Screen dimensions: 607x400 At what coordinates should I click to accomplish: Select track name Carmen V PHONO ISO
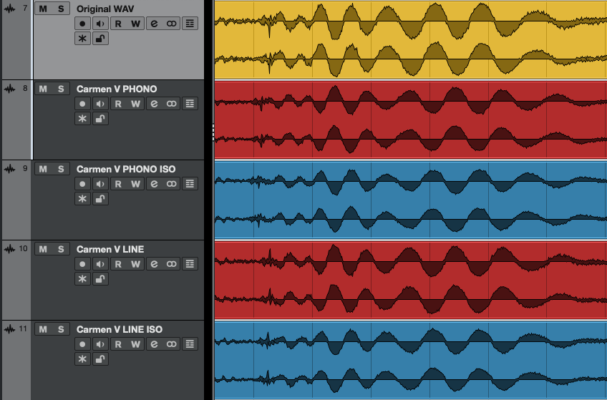click(125, 169)
